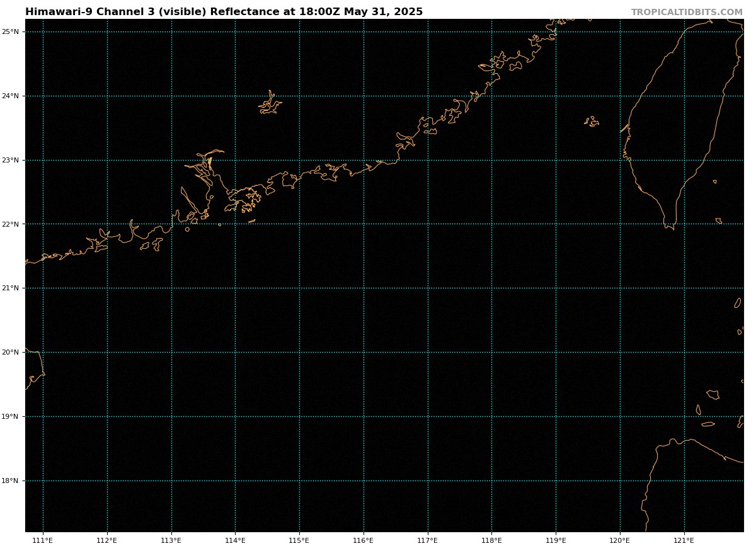756x546 pixels.
Task: Click the 119°E longitude label
Action: (x=556, y=540)
